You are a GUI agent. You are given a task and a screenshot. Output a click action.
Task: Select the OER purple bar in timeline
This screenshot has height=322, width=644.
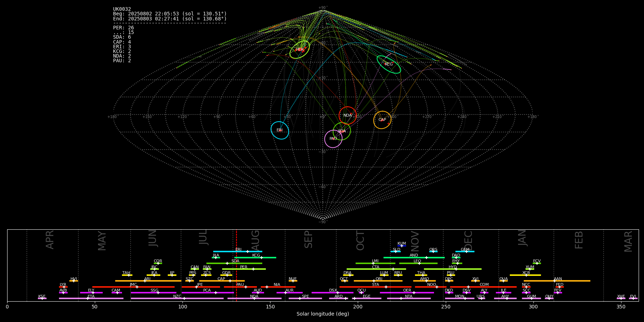pyautogui.click(x=407, y=293)
